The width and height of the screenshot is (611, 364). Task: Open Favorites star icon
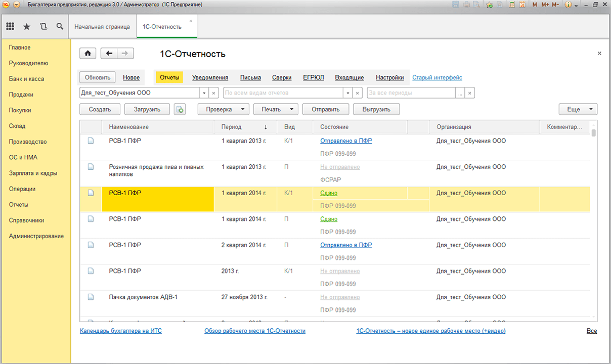click(27, 27)
